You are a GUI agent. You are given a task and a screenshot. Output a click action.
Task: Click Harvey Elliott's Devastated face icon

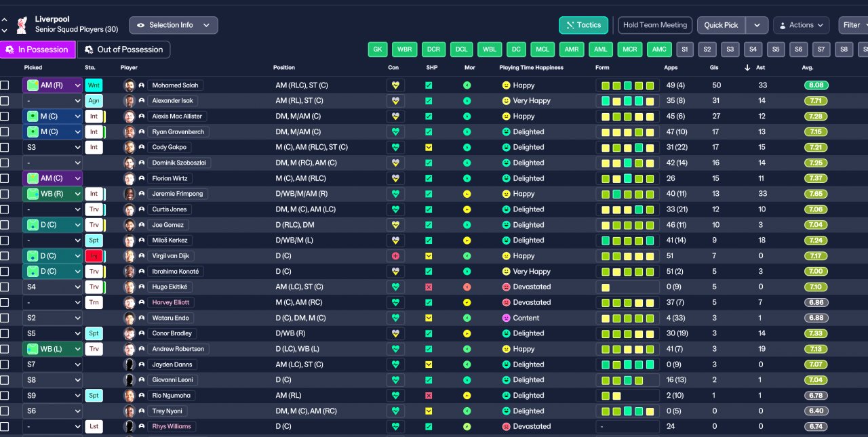click(506, 302)
